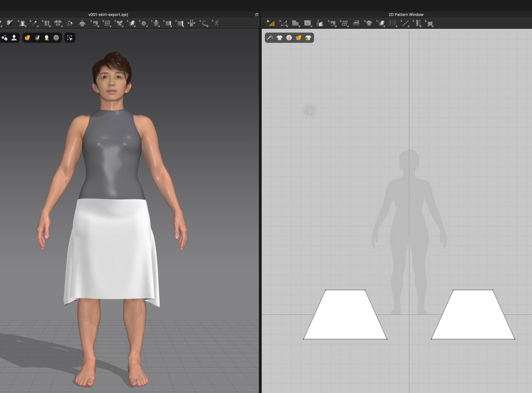Toggle Show Avatar display in 3D window
Viewport: 532px width, 393px height.
point(14,38)
